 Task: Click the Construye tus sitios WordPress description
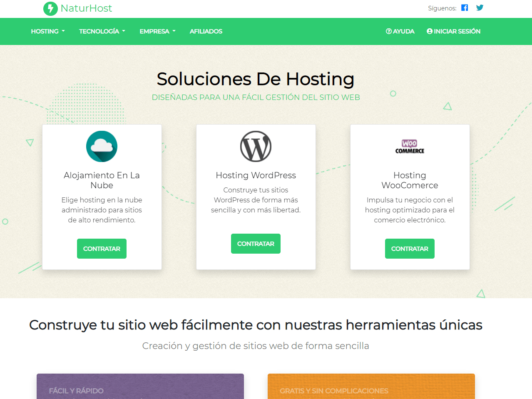click(x=256, y=200)
